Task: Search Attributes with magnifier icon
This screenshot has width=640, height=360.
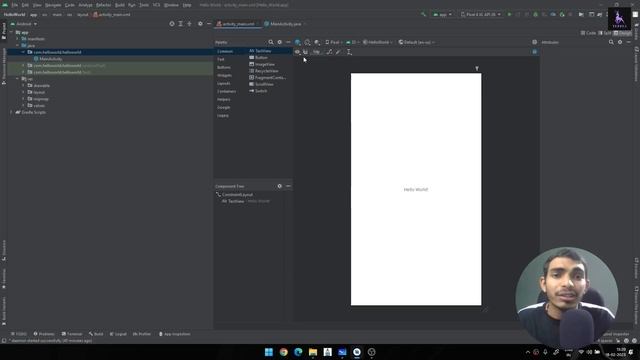Action: coord(611,42)
